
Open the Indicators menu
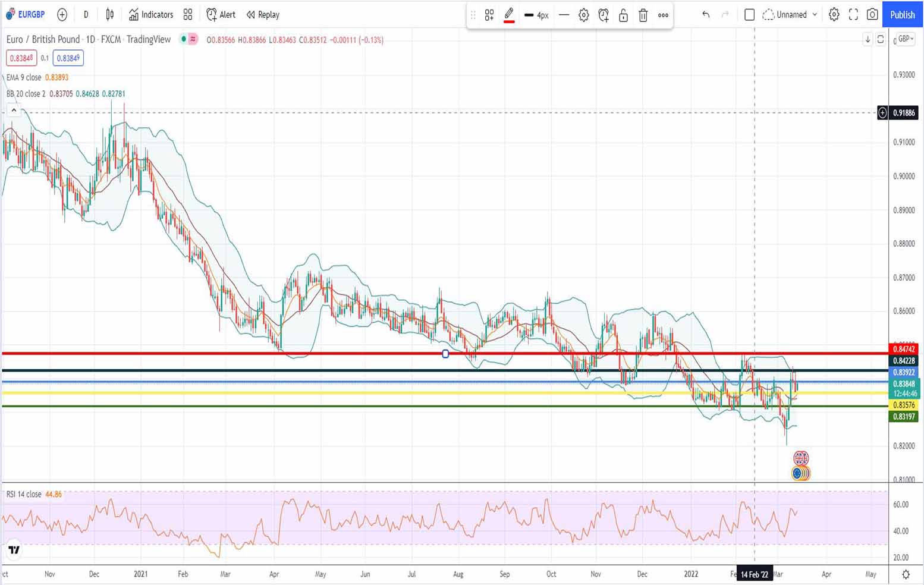pos(151,15)
